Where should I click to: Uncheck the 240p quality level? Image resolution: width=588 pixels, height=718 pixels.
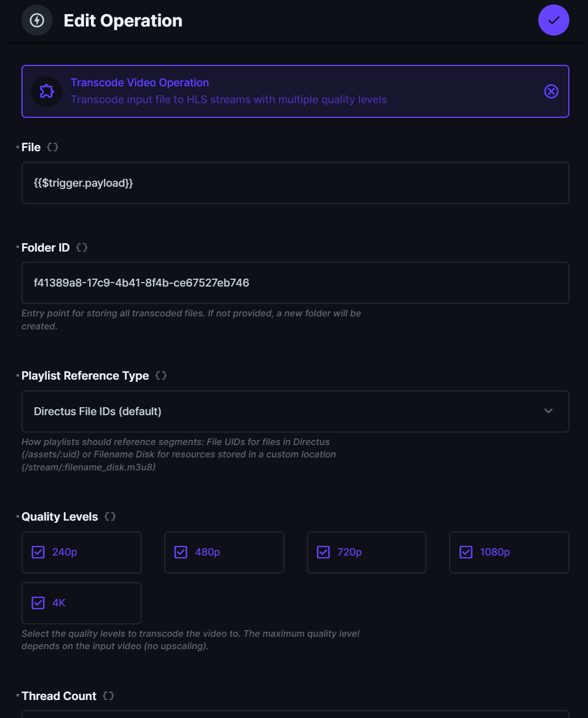coord(38,552)
